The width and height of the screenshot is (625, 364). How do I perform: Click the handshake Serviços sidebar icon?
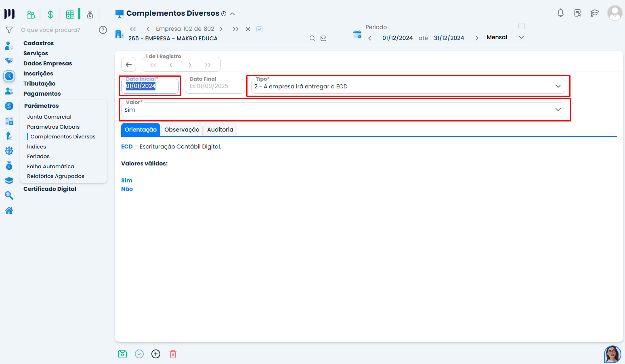pos(9,61)
